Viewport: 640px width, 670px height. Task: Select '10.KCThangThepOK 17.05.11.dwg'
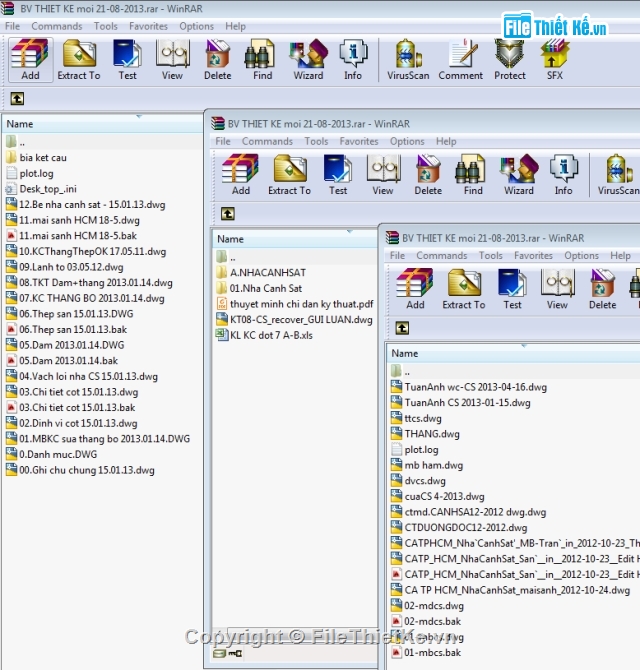click(x=92, y=252)
